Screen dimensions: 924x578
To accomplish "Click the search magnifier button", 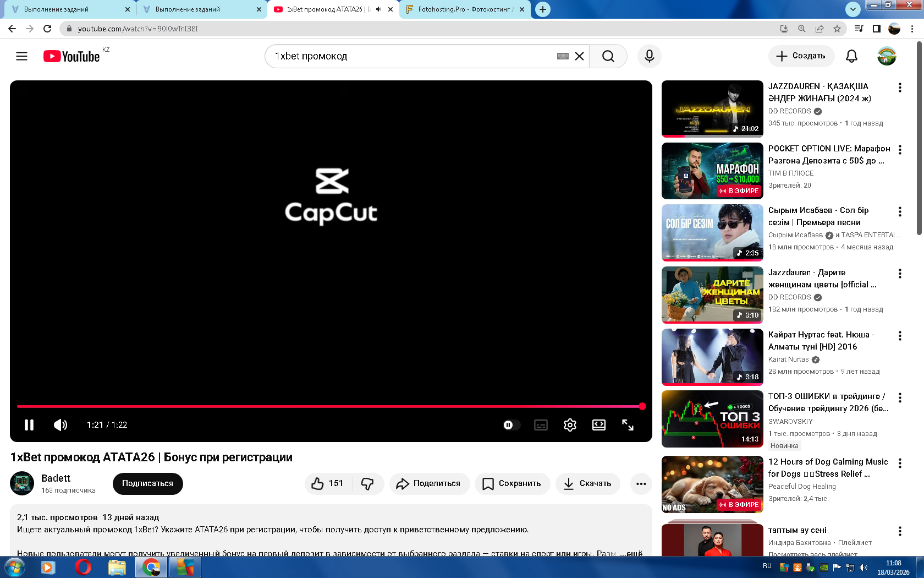I will (608, 56).
